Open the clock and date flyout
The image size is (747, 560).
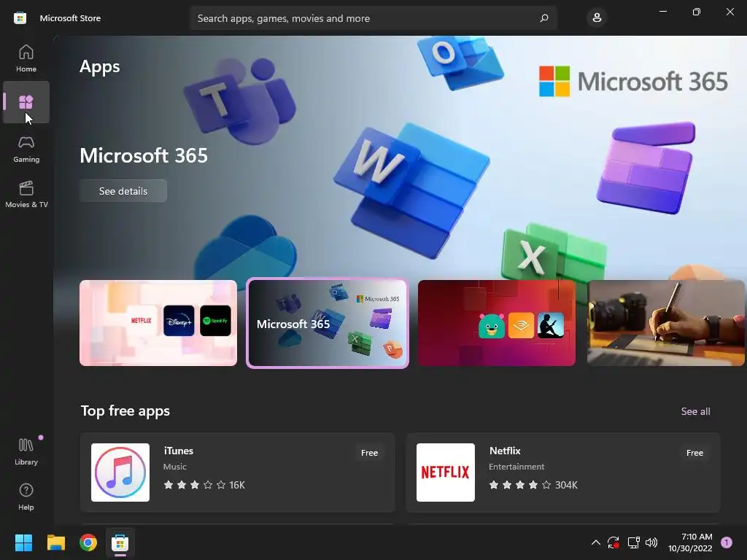[x=690, y=542]
